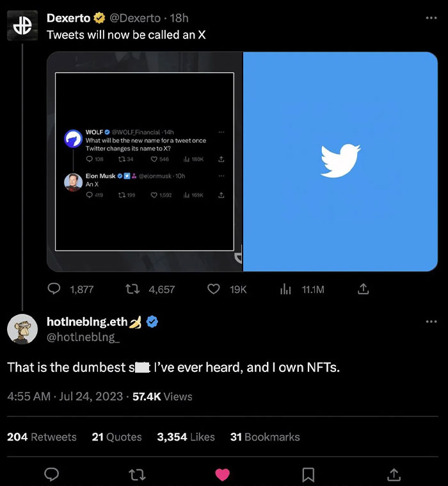Open the Elon Musk screenshot image

(x=145, y=161)
